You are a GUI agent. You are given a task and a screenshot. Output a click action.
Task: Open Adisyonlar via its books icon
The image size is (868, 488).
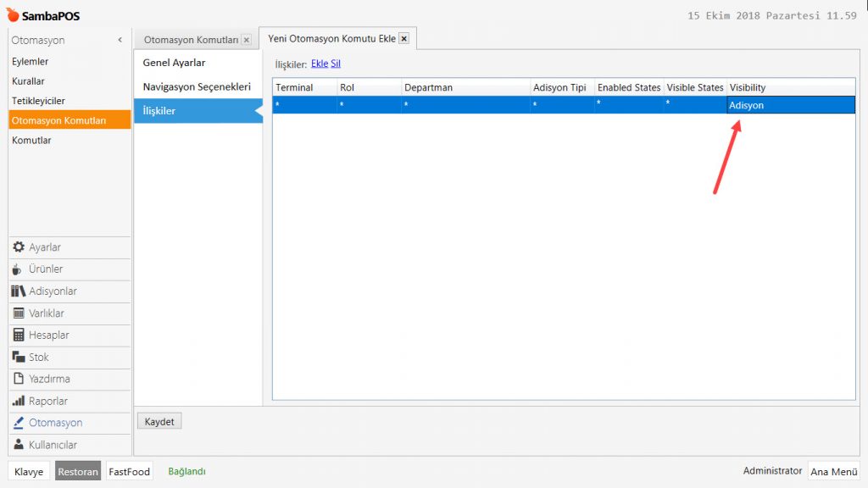[19, 291]
